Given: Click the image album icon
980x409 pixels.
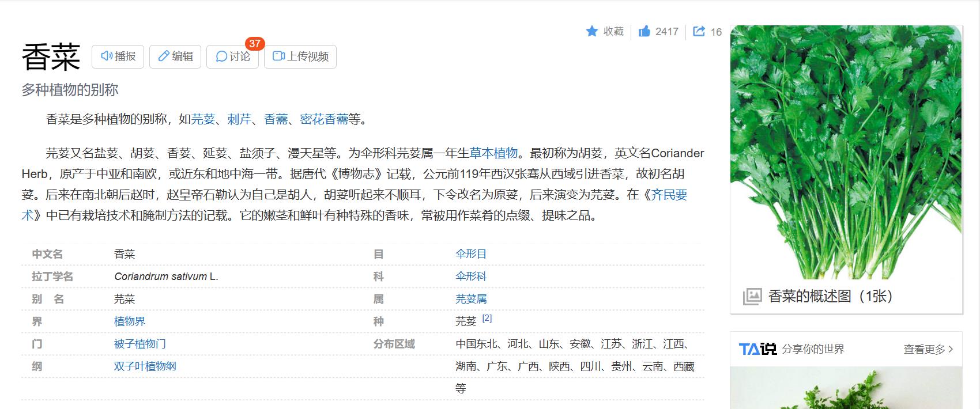Looking at the screenshot, I should pyautogui.click(x=752, y=297).
